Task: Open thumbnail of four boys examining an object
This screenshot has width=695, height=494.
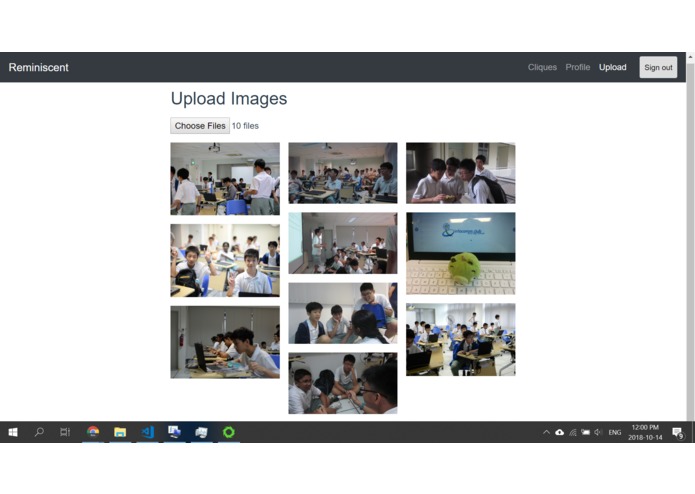Action: tap(461, 173)
